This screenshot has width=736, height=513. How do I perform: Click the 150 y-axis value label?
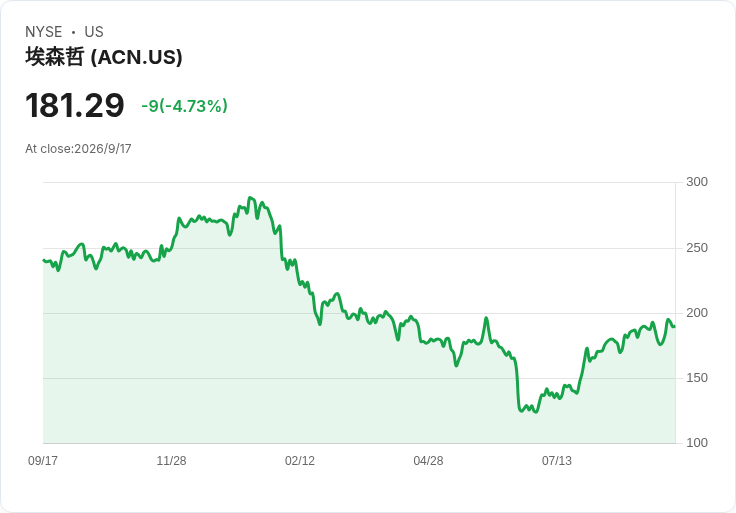697,378
